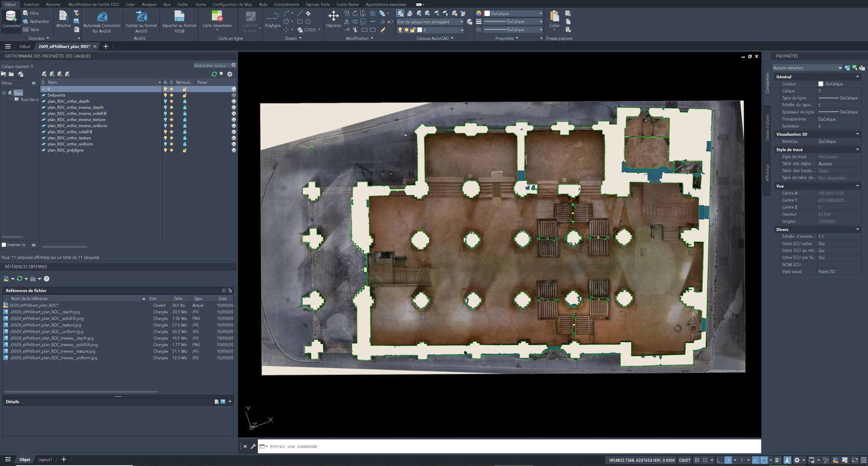Launch Autodesk Connector for ArcGIS

pos(102,22)
